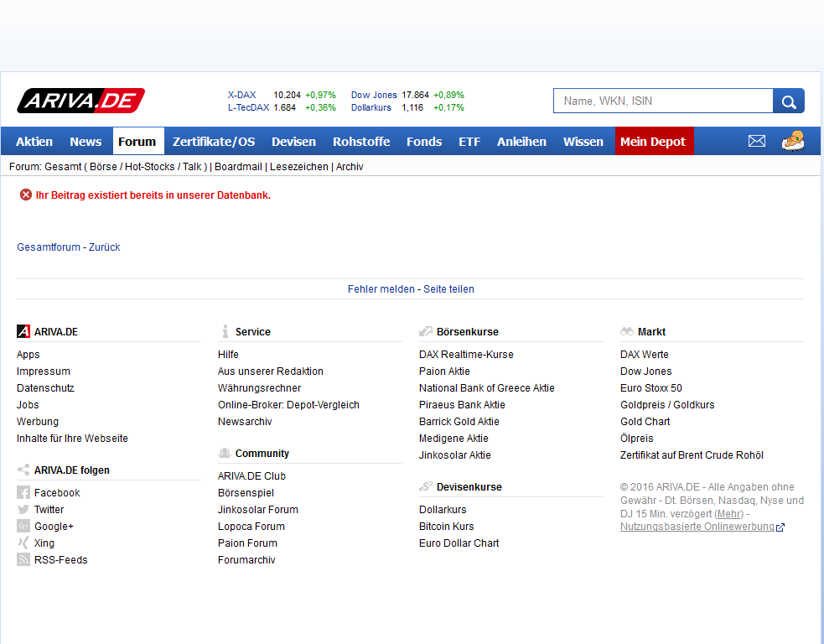Open Talk forum in subnav

[192, 167]
